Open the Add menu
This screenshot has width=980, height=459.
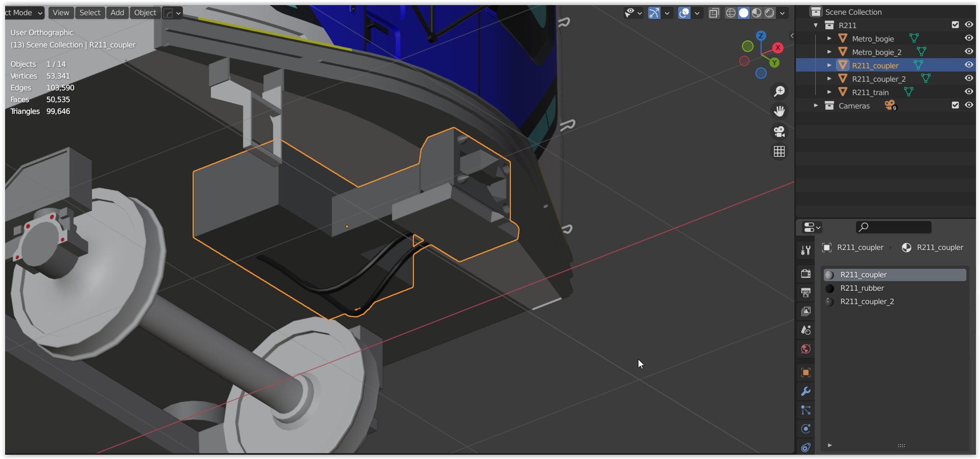pos(117,13)
